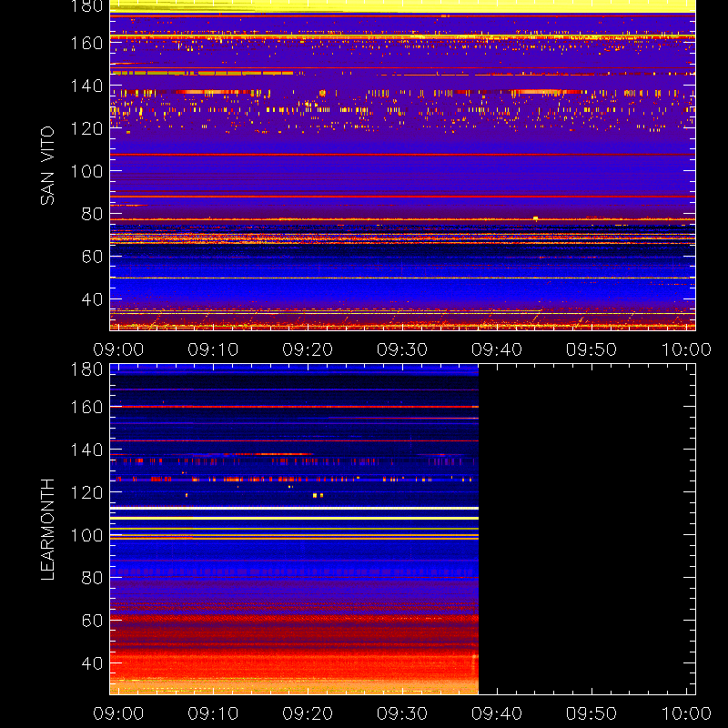Pick the 40 frequency label on Learmonth plot
Screen dimensions: 728x728
pos(93,663)
